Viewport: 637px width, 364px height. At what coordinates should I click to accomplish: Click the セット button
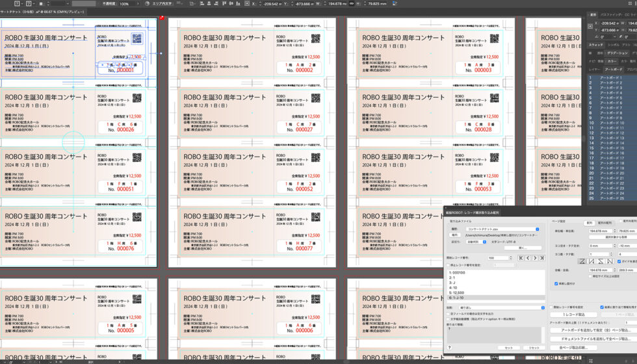(x=509, y=348)
